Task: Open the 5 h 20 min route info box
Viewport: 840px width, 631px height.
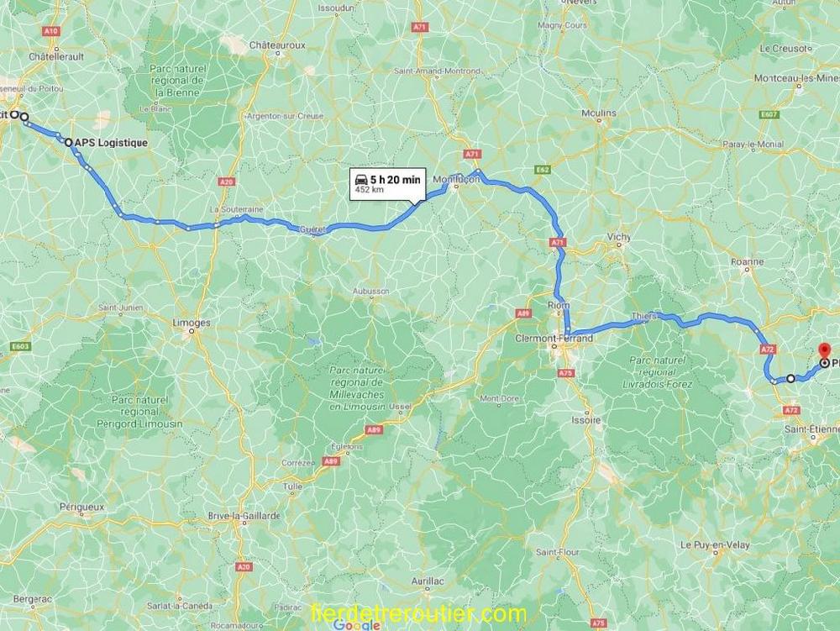Action: click(x=388, y=184)
